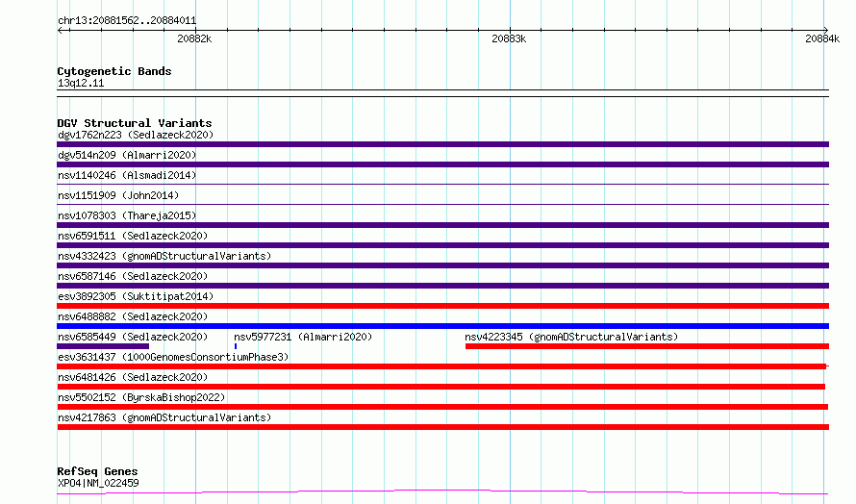The height and width of the screenshot is (504, 856).
Task: Open esv3892305 (Suktitipat2014) label
Action: tap(136, 296)
